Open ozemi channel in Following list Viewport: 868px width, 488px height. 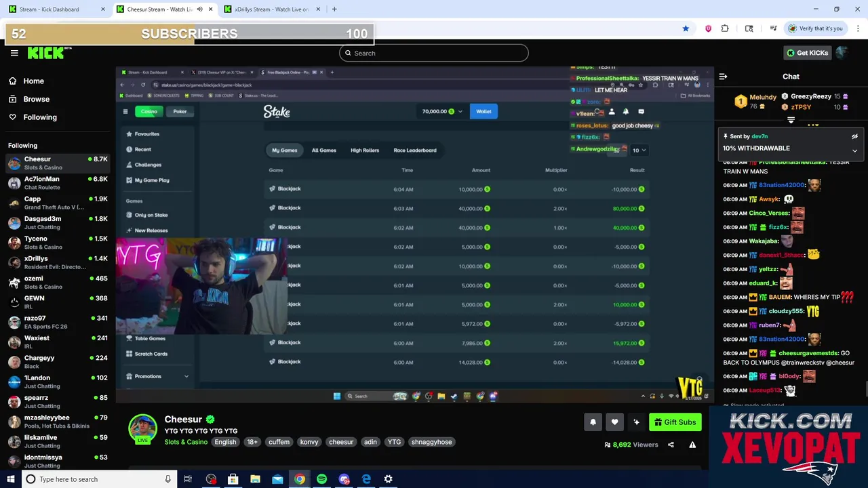click(x=58, y=282)
